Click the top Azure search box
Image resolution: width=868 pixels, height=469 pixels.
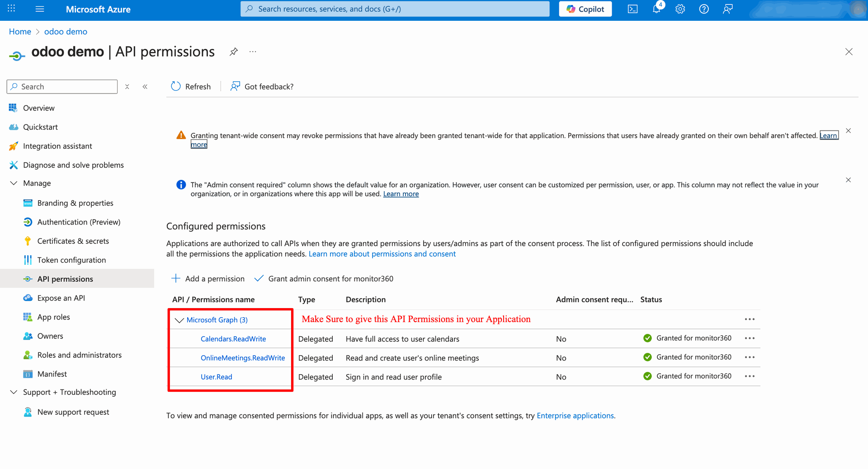[x=395, y=9]
